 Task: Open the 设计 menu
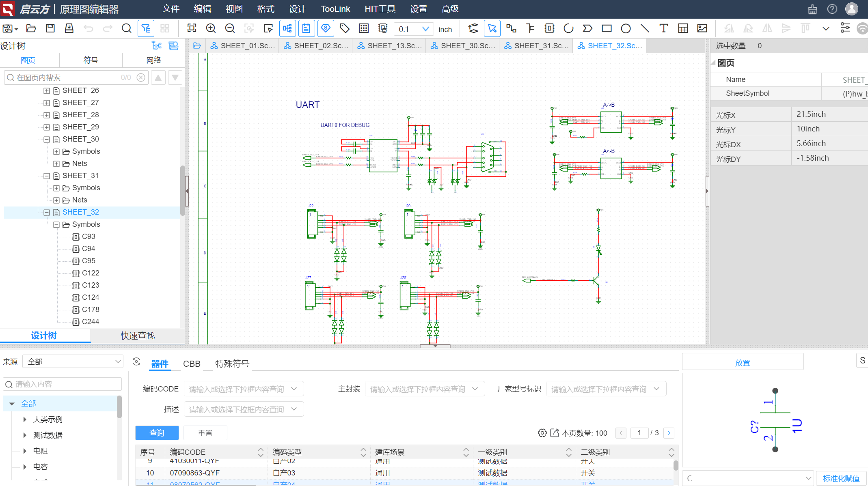tap(297, 9)
